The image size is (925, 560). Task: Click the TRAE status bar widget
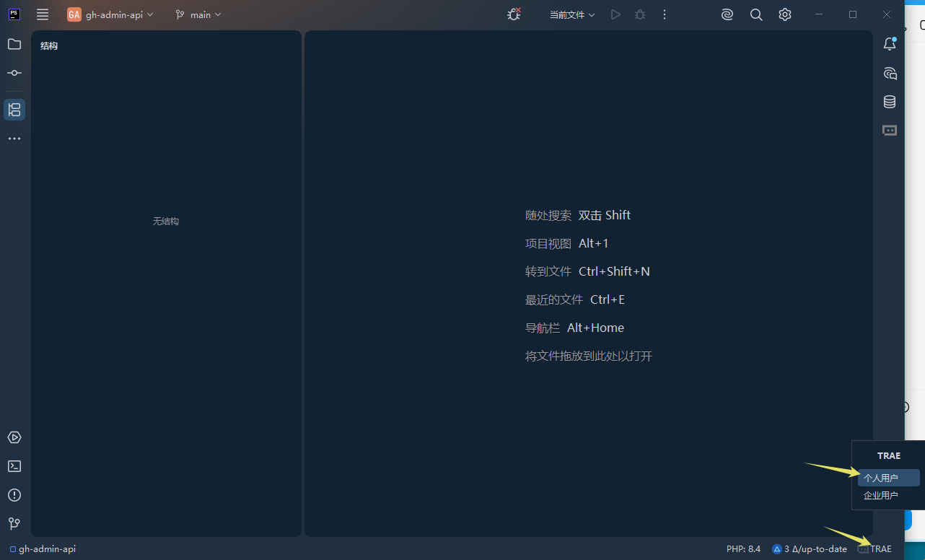pyautogui.click(x=874, y=549)
